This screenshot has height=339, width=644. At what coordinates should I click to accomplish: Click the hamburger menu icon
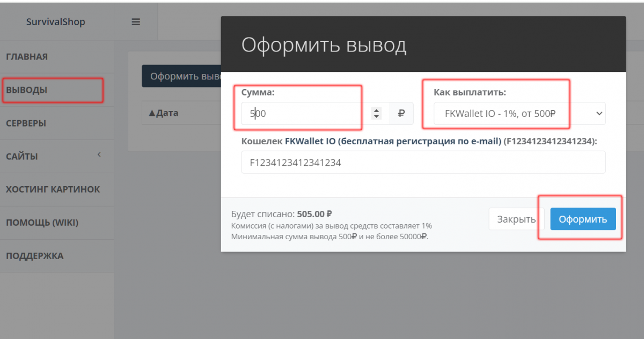click(x=136, y=22)
